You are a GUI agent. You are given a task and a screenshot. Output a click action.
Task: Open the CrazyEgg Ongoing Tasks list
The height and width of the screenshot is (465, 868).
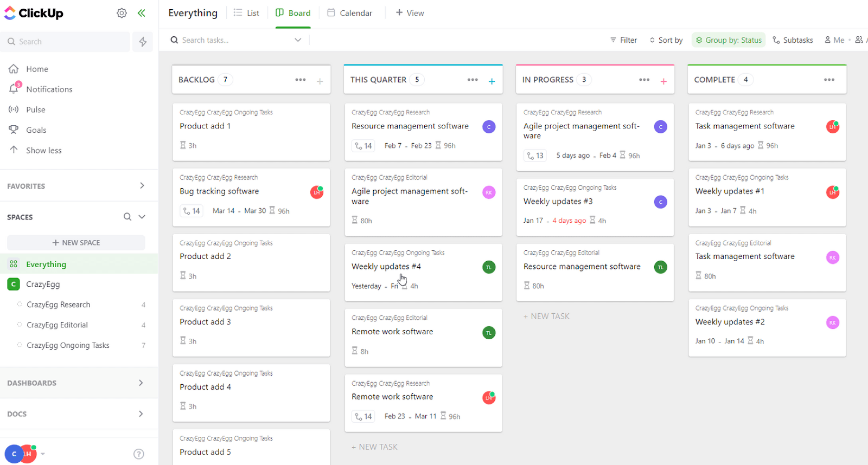pyautogui.click(x=68, y=345)
